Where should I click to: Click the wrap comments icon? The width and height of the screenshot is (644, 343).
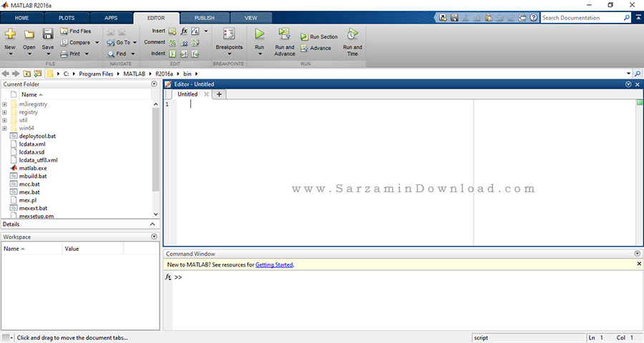195,42
